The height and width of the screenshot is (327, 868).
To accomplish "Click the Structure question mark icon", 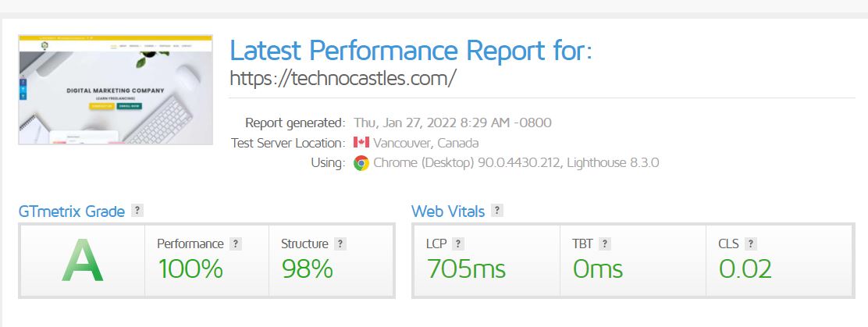I will click(x=340, y=243).
